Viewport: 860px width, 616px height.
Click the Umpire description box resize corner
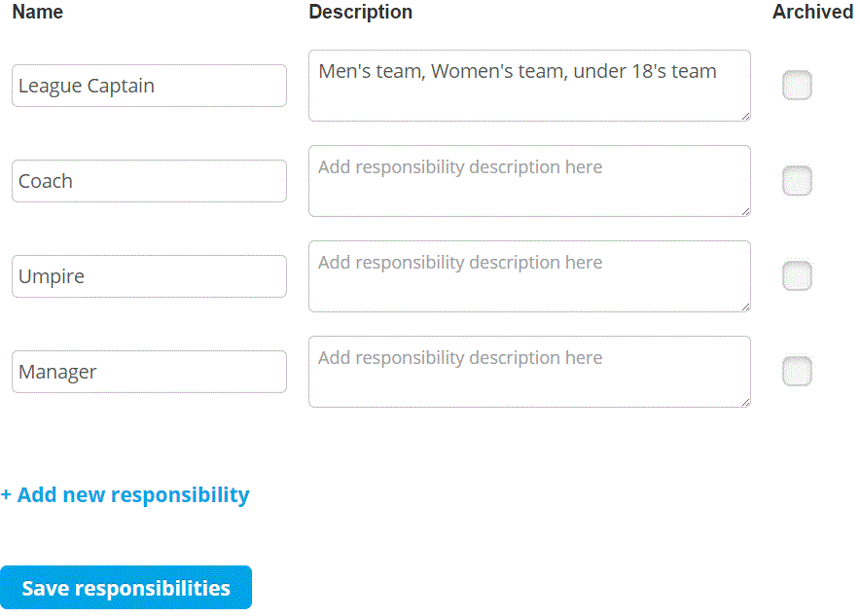[x=745, y=307]
